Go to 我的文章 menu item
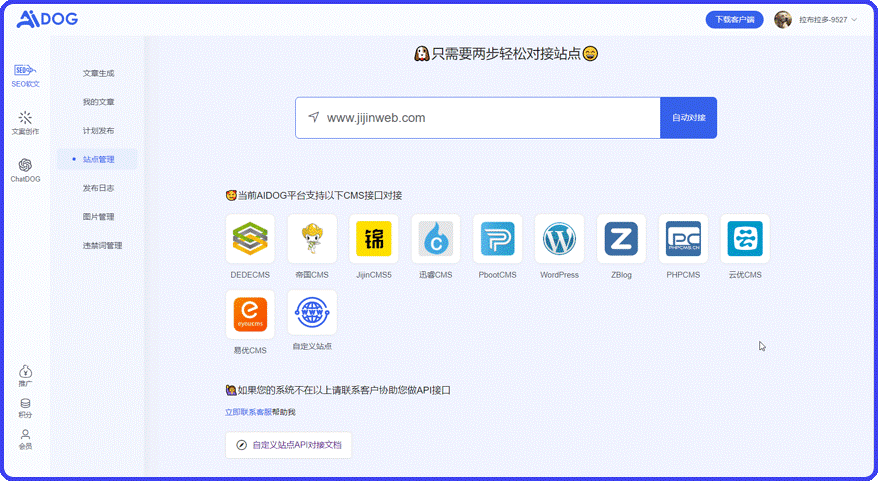Screen dimensions: 878x481 click(x=98, y=102)
